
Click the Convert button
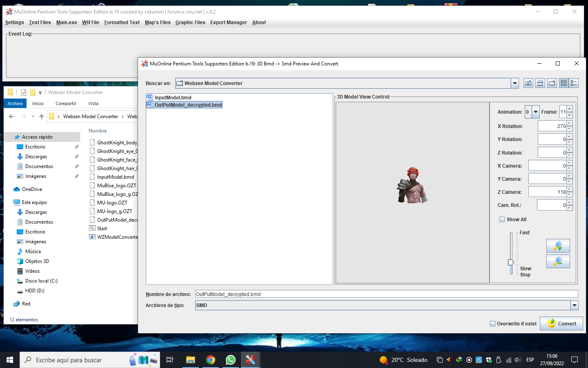coord(561,323)
